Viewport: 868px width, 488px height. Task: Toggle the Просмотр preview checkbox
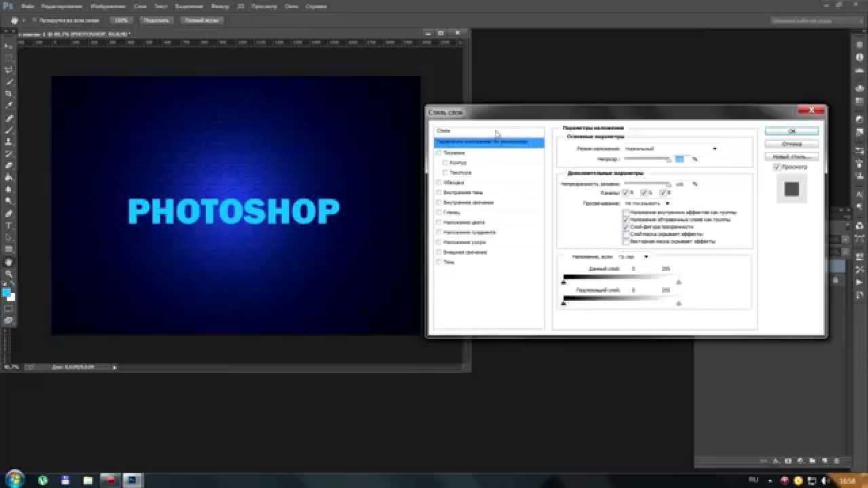coord(777,167)
